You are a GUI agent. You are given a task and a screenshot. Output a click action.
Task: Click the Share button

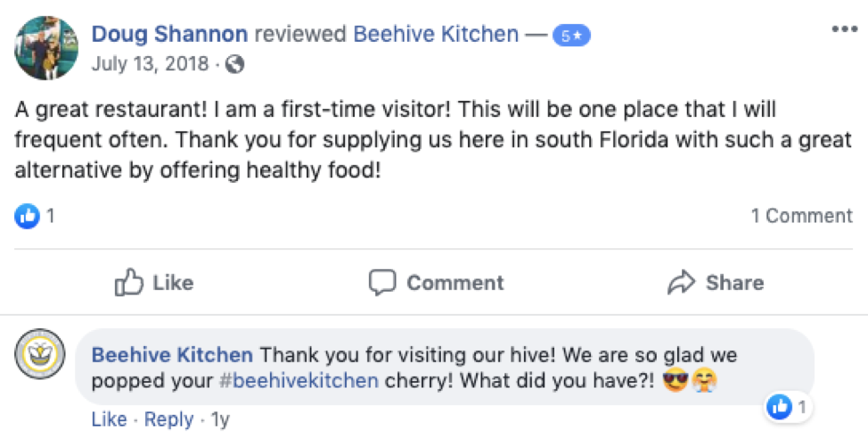tap(715, 283)
